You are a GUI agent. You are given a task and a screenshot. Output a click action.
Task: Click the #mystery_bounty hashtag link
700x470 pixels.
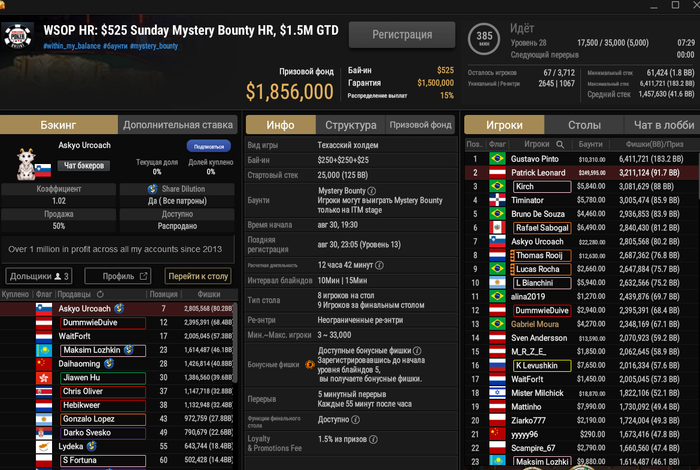pyautogui.click(x=154, y=46)
